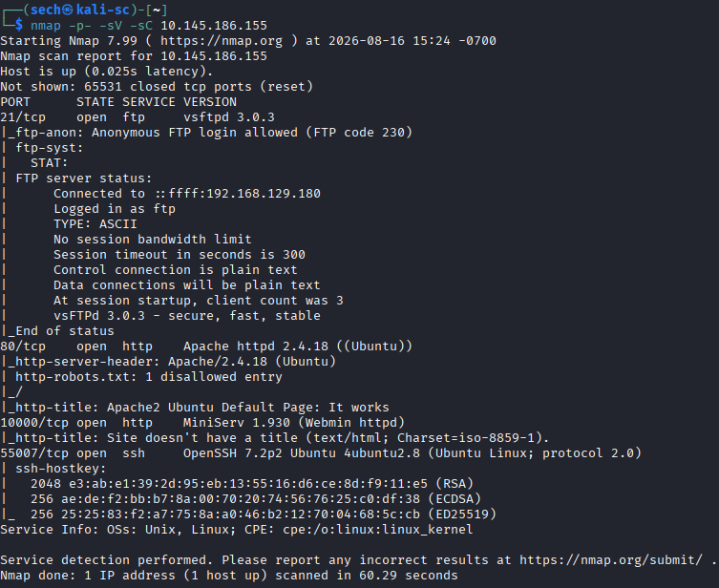719x588 pixels.
Task: Click the nmap.org URL in the Starting Nmap line
Action: pos(222,41)
